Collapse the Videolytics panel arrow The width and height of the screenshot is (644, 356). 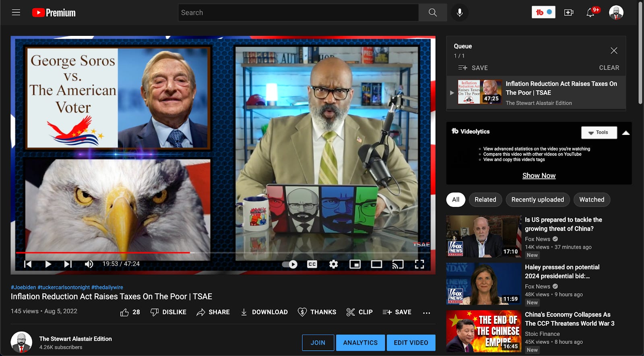(x=626, y=132)
